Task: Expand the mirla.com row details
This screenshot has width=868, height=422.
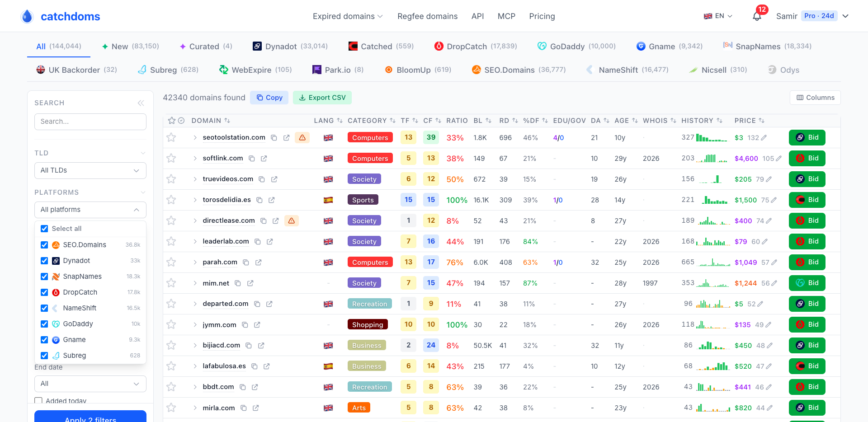Action: click(195, 408)
